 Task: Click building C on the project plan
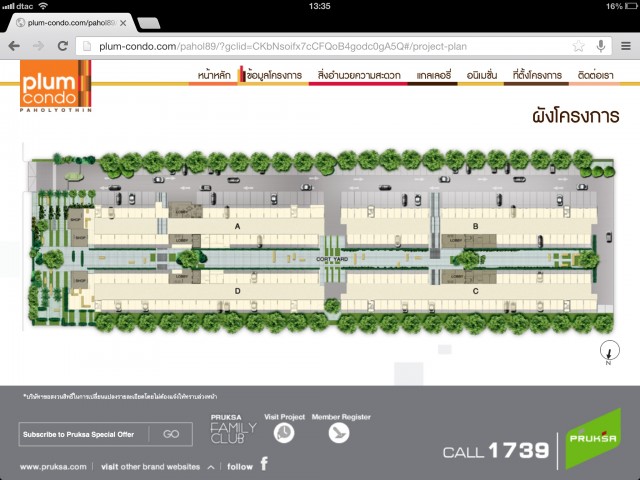476,291
